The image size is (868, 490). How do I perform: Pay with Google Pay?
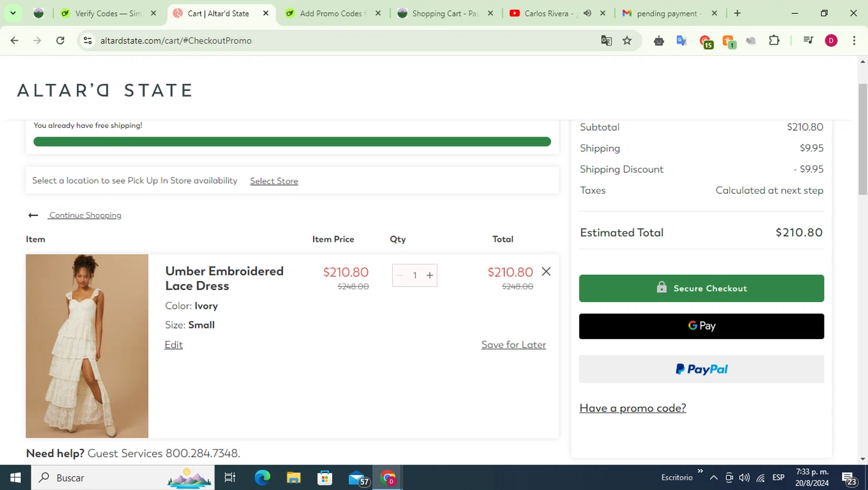701,326
